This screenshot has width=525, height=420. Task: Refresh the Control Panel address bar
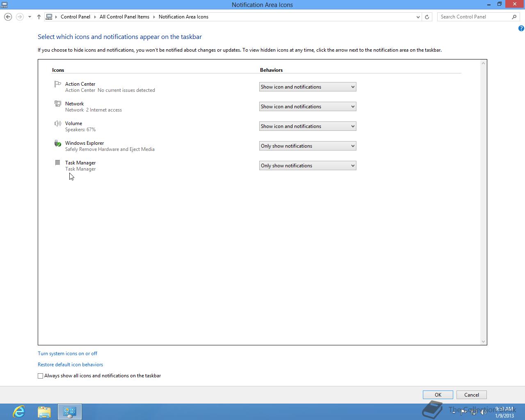click(427, 17)
